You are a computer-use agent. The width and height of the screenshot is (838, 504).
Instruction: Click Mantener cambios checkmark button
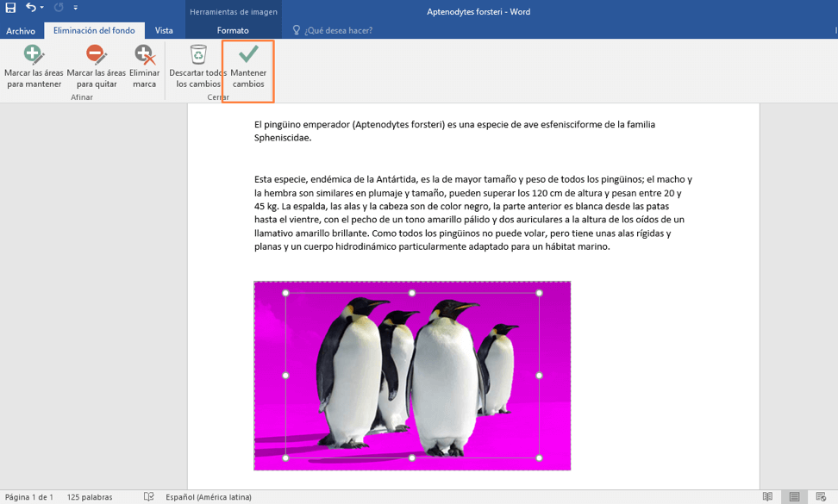pyautogui.click(x=248, y=66)
